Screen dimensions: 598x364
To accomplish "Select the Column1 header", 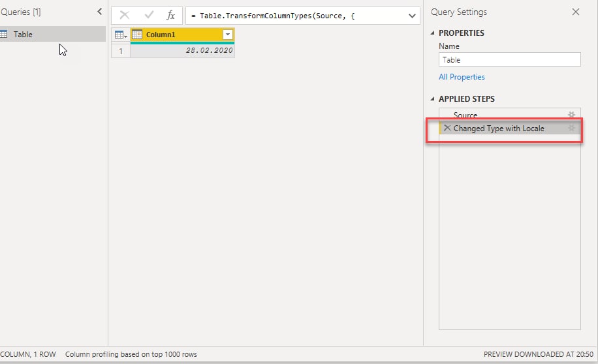I will click(182, 35).
